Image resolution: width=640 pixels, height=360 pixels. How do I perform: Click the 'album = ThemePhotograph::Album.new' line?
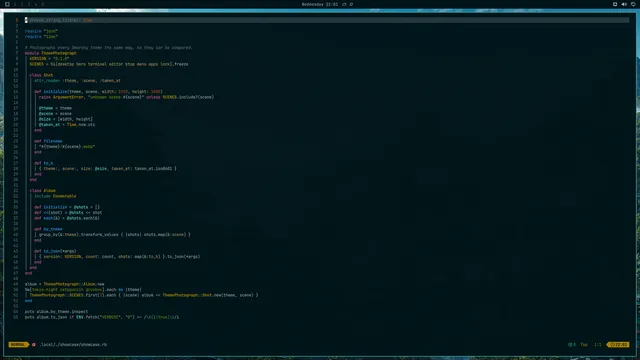click(64, 284)
